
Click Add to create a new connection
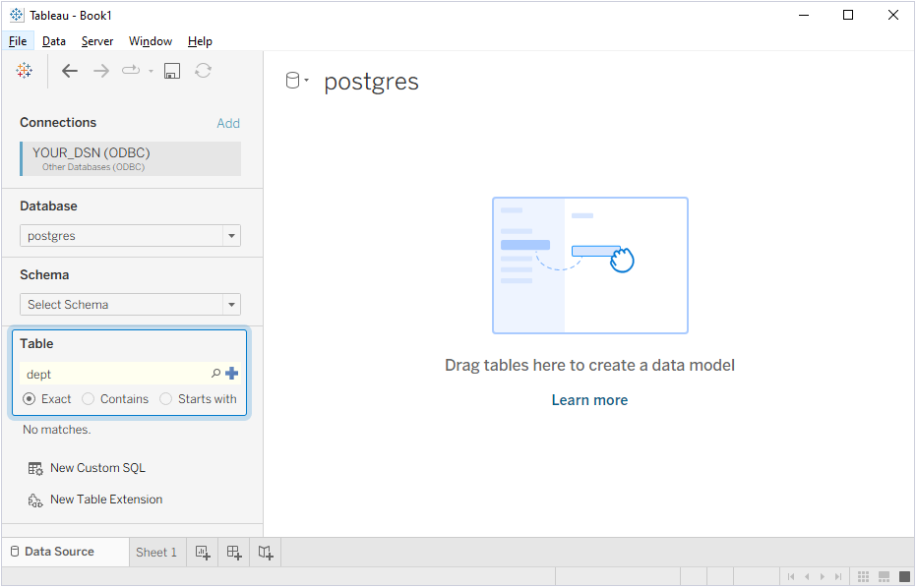tap(228, 123)
